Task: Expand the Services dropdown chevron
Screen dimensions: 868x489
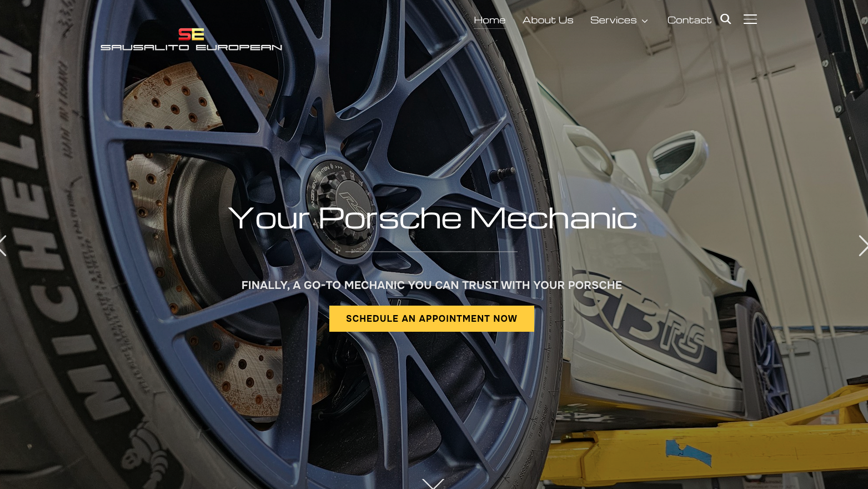Action: pyautogui.click(x=645, y=21)
